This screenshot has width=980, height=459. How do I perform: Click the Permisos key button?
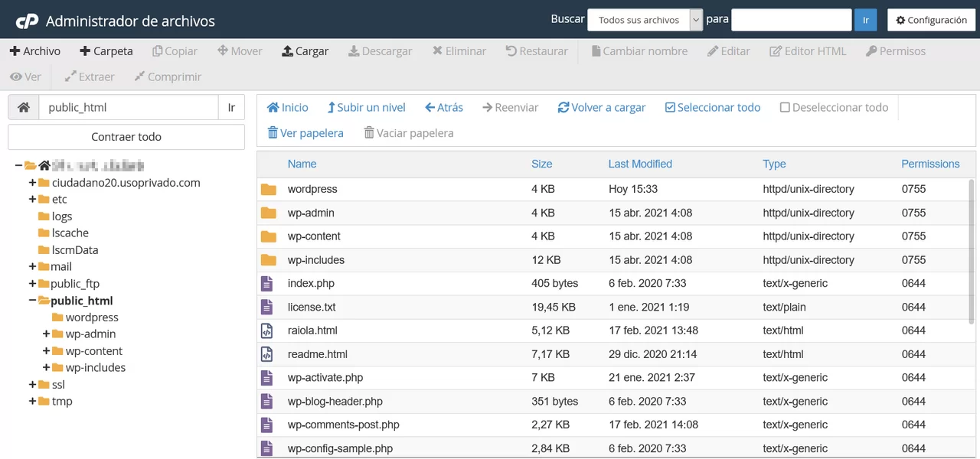click(896, 51)
